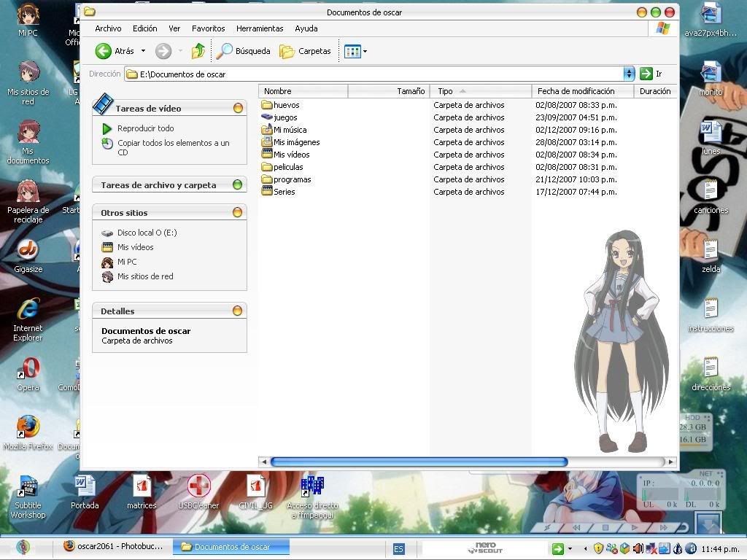Click the scrollbar right arrow
Image resolution: width=747 pixels, height=560 pixels.
[x=671, y=462]
